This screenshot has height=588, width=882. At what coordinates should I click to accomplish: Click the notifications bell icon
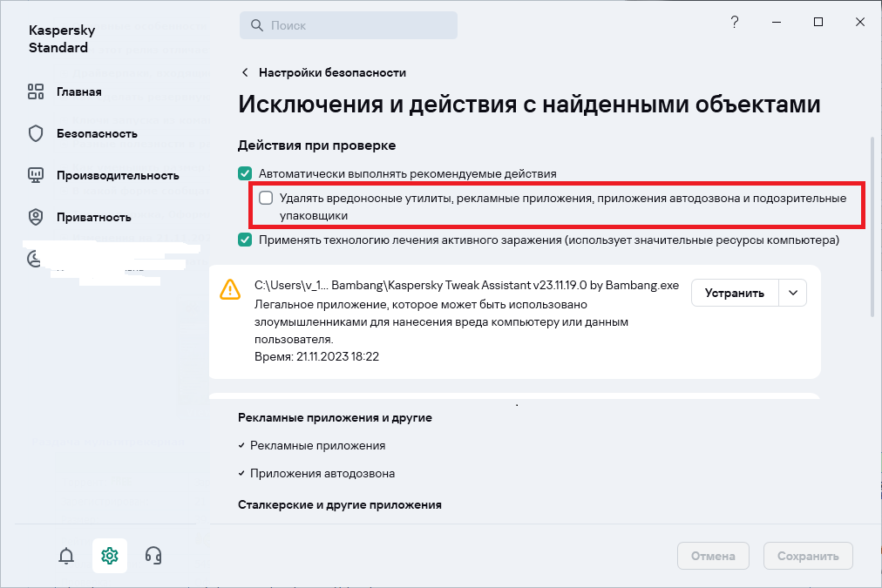[66, 556]
